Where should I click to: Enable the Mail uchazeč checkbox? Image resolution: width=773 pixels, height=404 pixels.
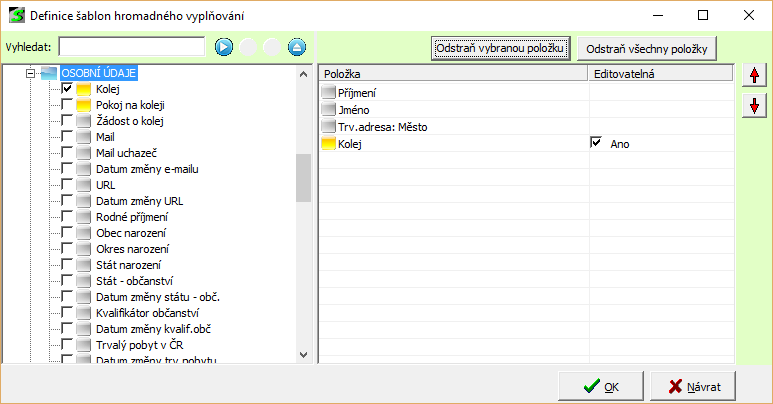67,153
